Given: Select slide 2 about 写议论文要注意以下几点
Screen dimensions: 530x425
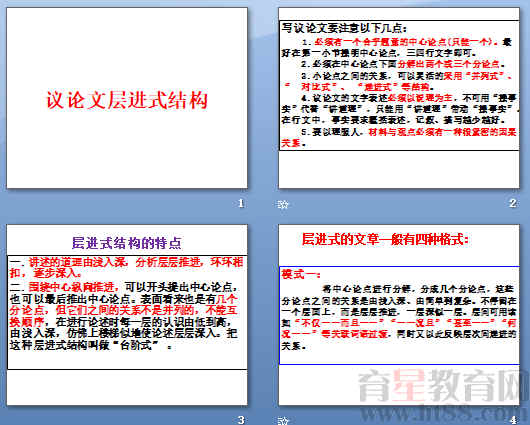Looking at the screenshot, I should point(399,98).
